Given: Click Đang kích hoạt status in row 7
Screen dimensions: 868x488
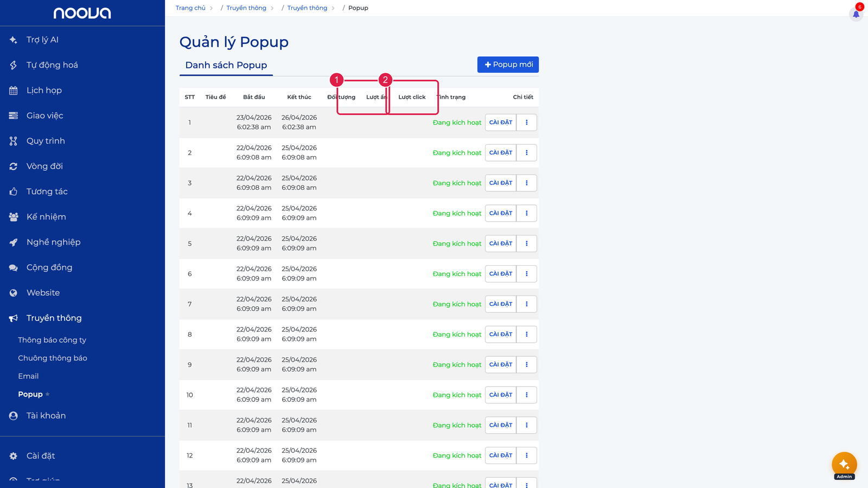Looking at the screenshot, I should click(457, 304).
